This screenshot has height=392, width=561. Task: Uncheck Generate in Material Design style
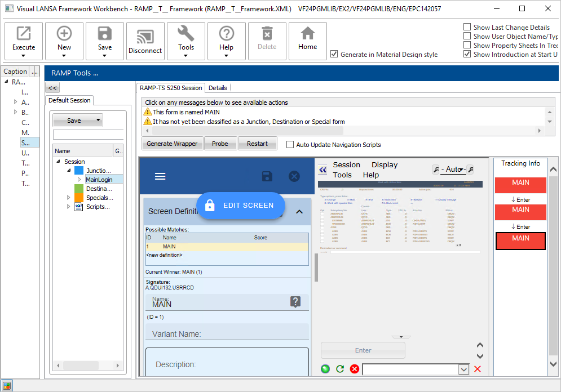click(x=334, y=54)
